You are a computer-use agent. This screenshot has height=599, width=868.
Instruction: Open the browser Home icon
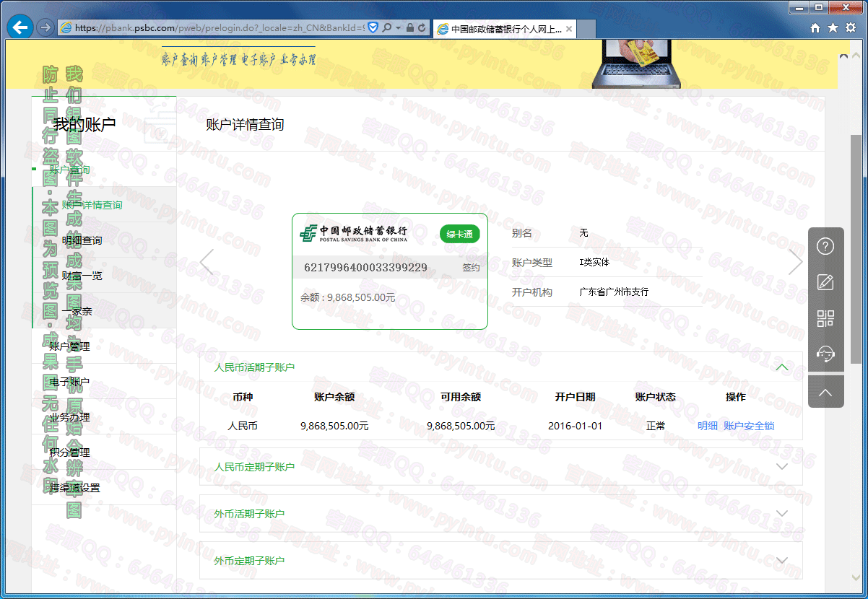(x=815, y=28)
